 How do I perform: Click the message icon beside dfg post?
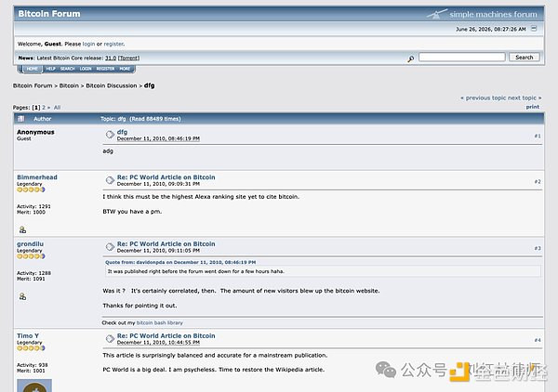(110, 135)
